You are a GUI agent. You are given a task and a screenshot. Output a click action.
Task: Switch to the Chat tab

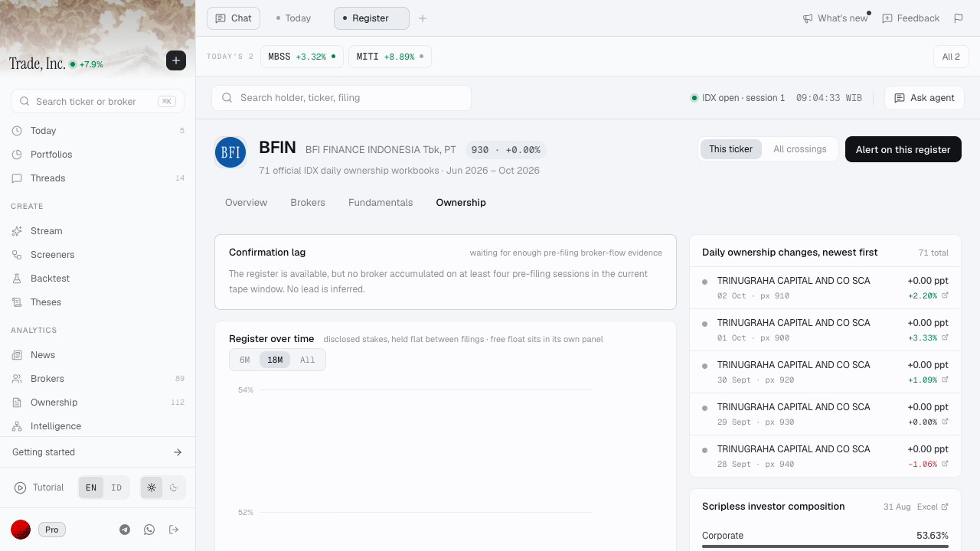[x=234, y=18]
